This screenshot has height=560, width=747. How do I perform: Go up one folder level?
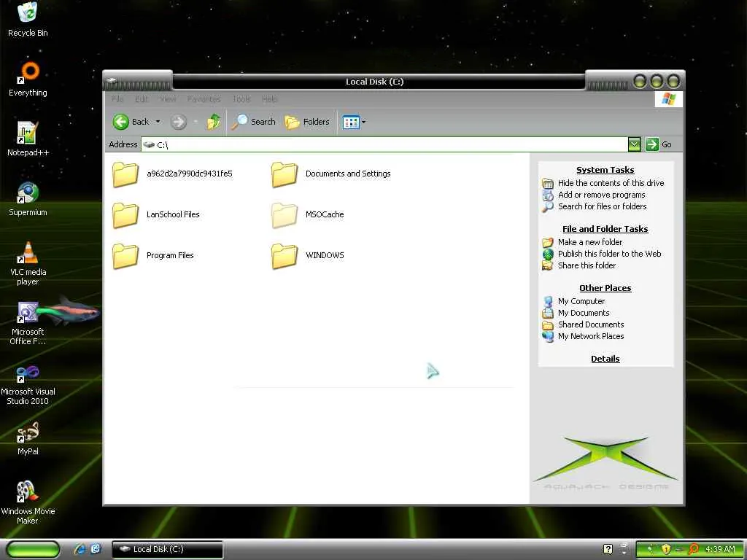tap(214, 122)
